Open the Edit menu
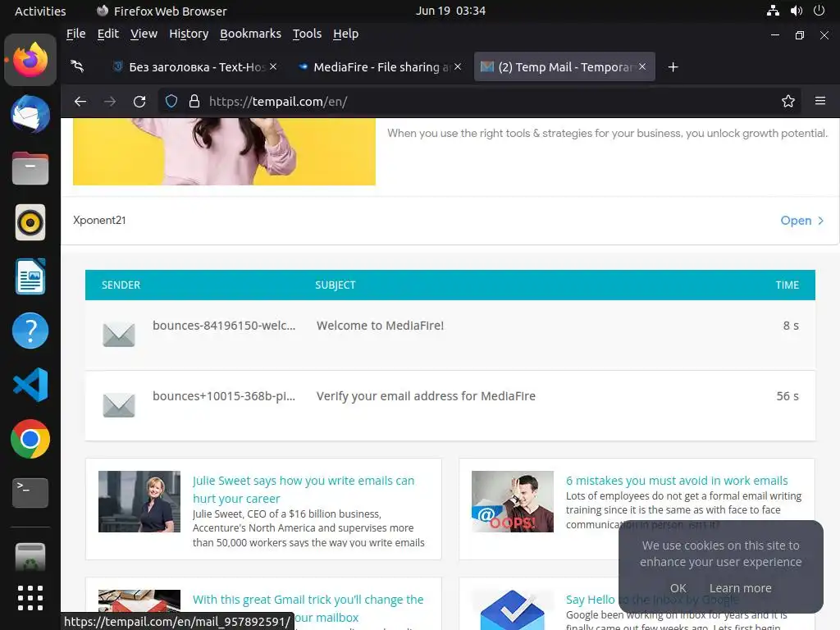 (108, 34)
